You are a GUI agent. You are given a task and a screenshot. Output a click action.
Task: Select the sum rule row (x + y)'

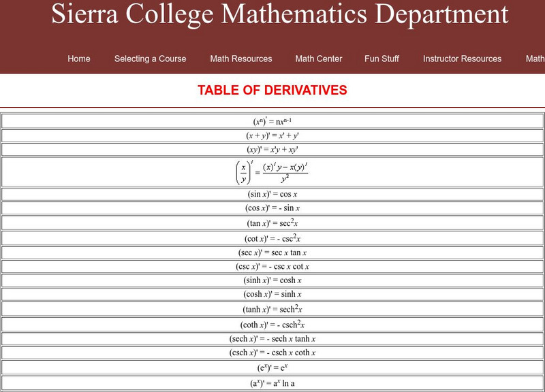click(x=272, y=135)
